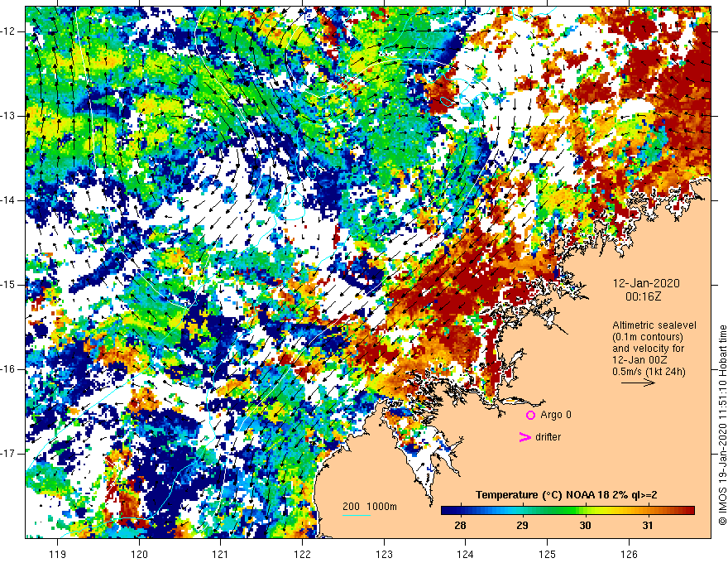This screenshot has width=728, height=563.
Task: Click latitude label -16
Action: 9,369
